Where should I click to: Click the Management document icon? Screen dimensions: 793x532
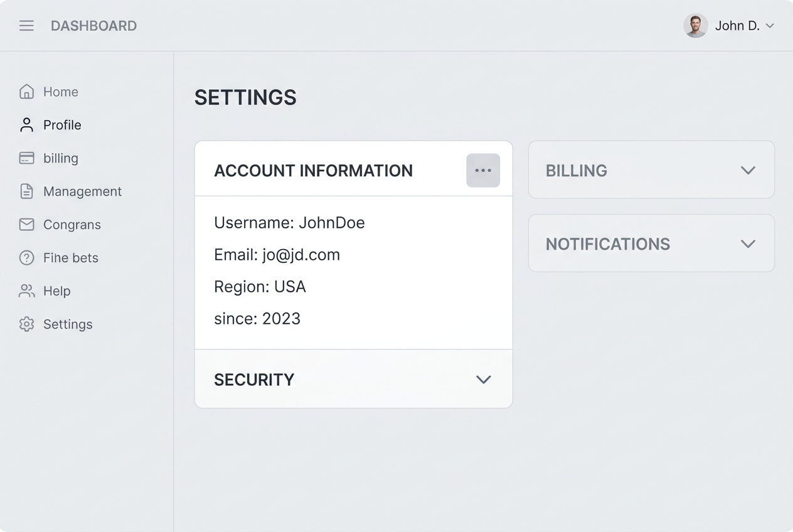[x=26, y=191]
